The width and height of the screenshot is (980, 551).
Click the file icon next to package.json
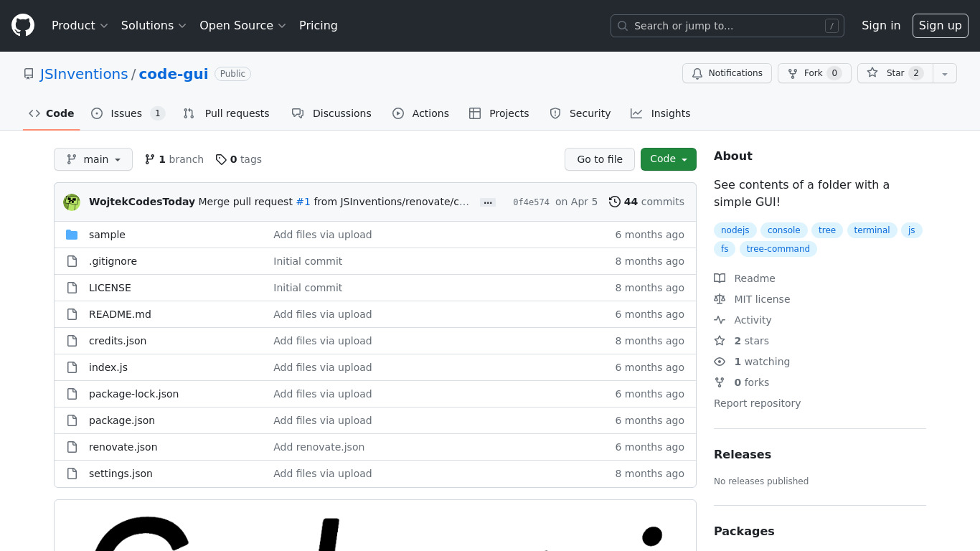coord(72,420)
